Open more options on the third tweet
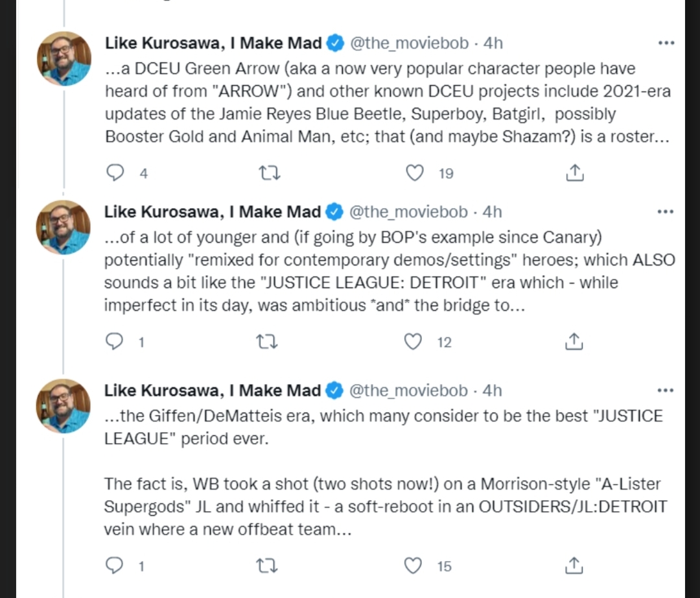Screen dimensions: 700x598 click(x=666, y=391)
